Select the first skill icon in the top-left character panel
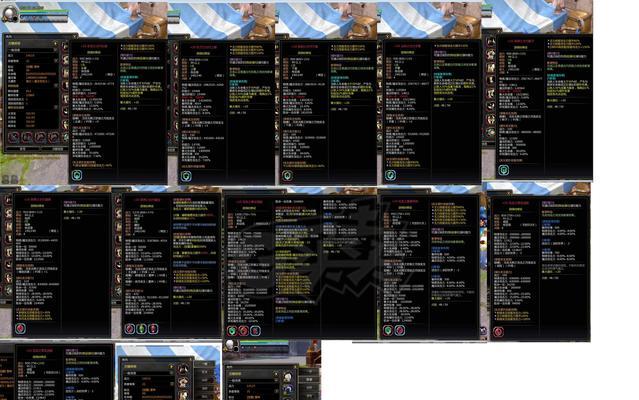This screenshot has width=639, height=400. pyautogui.click(x=14, y=137)
